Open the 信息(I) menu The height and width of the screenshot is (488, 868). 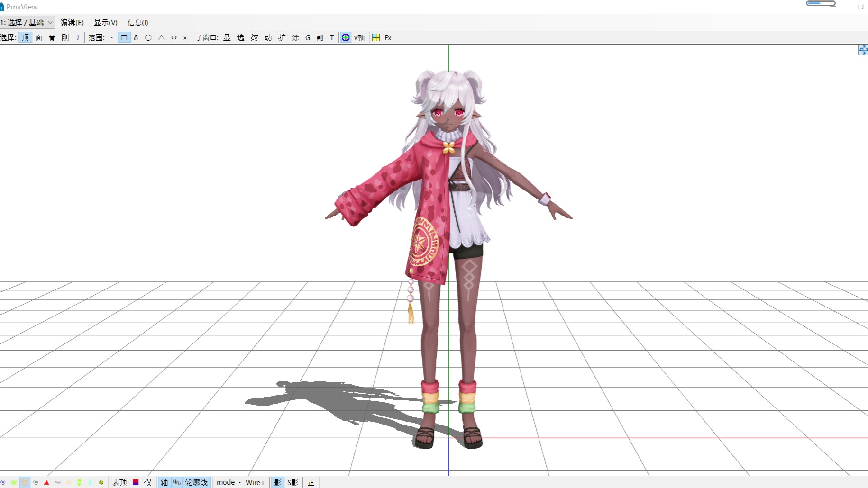138,22
